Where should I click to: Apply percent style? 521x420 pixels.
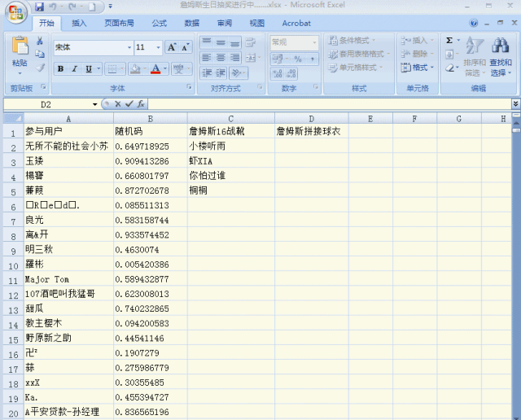click(298, 59)
